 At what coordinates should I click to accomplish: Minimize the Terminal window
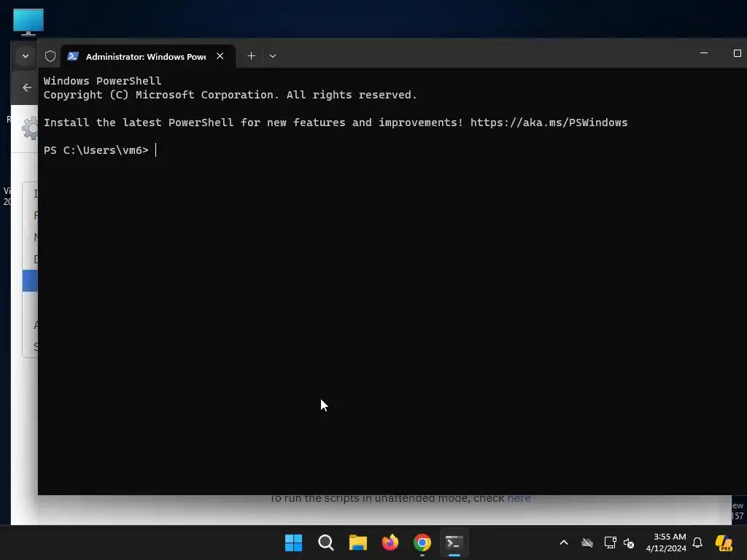point(704,52)
